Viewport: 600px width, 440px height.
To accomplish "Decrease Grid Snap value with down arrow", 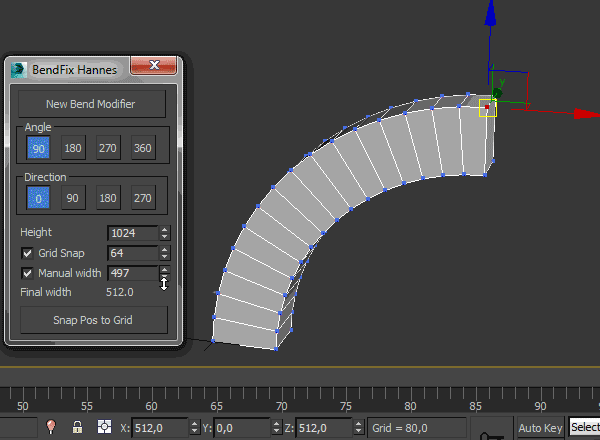I will (x=165, y=257).
